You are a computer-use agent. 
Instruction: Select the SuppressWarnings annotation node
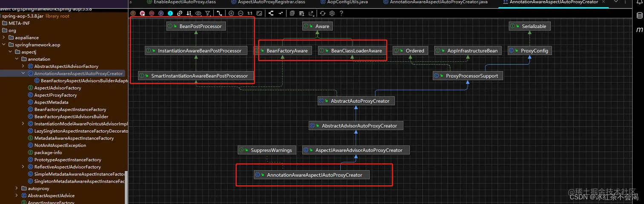pos(267,150)
